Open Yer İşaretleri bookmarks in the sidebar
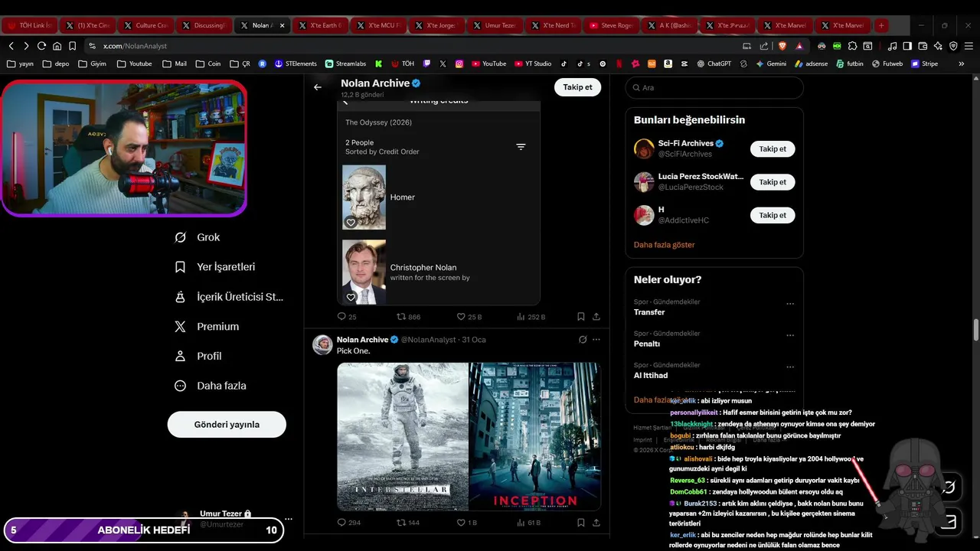This screenshot has height=551, width=980. [214, 267]
